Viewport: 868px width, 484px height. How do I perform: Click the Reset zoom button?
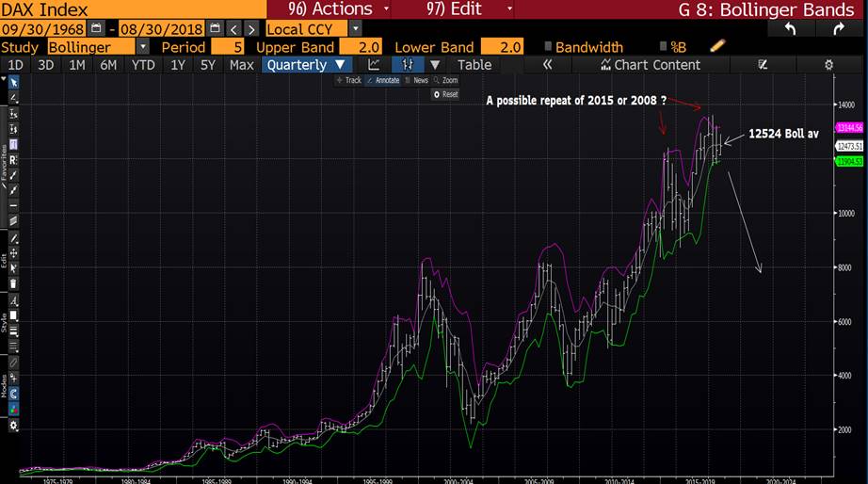point(446,94)
